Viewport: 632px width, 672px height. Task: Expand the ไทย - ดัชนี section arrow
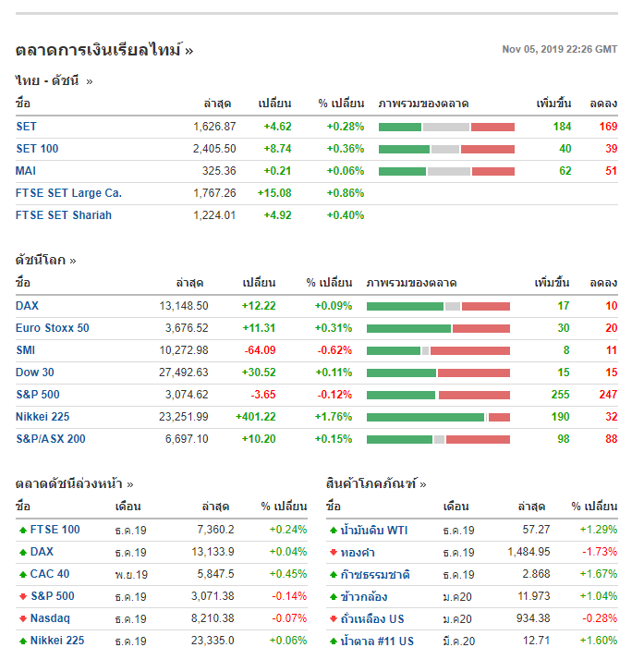[x=90, y=81]
